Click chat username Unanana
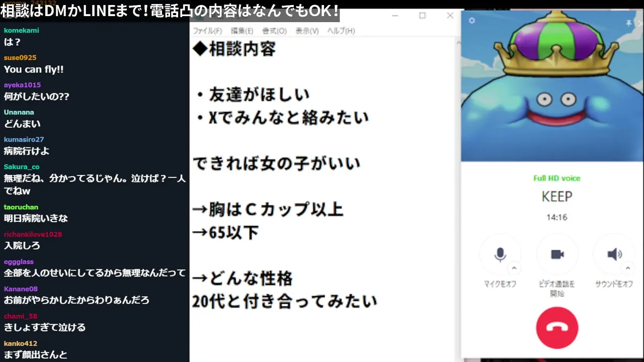Screen dimensions: 644x362 [19, 112]
